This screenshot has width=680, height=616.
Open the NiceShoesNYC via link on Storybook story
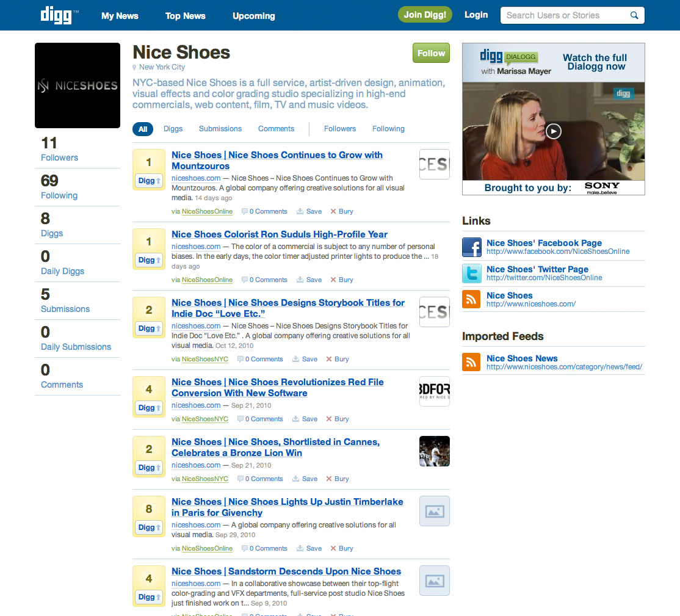click(x=204, y=359)
